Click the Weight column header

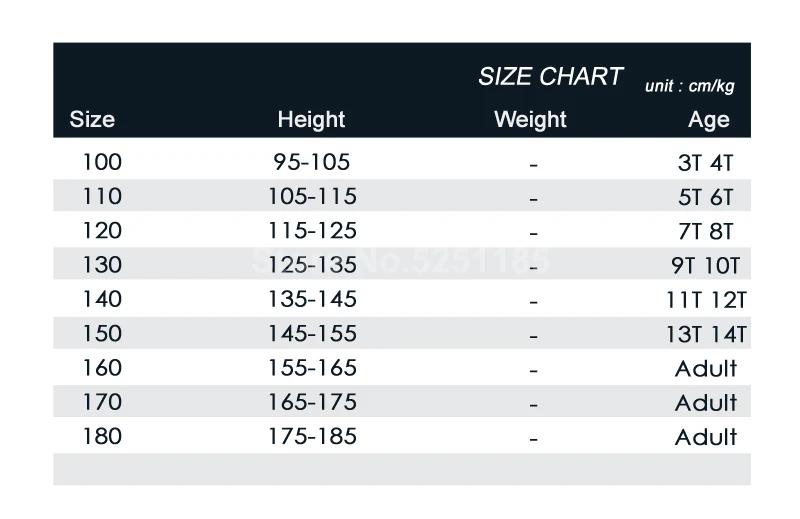530,119
